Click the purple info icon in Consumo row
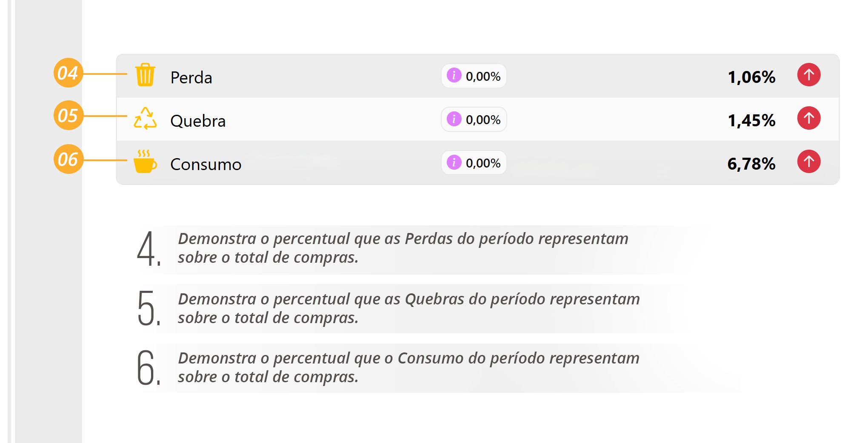 (x=454, y=162)
